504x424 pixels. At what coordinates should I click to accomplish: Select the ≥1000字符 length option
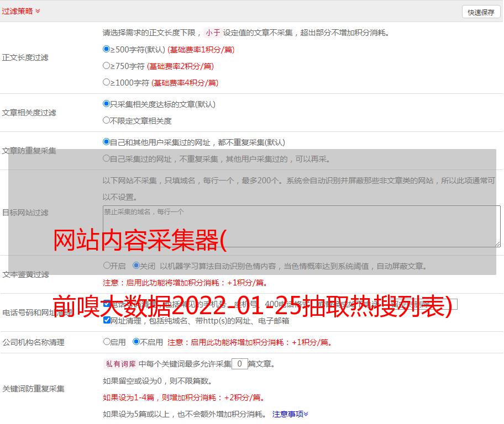click(106, 82)
